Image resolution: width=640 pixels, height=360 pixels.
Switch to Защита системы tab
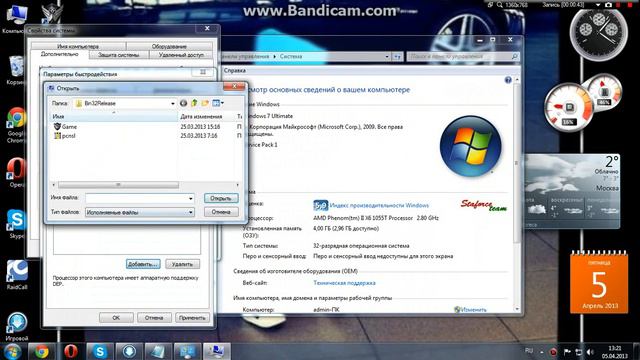[118, 55]
